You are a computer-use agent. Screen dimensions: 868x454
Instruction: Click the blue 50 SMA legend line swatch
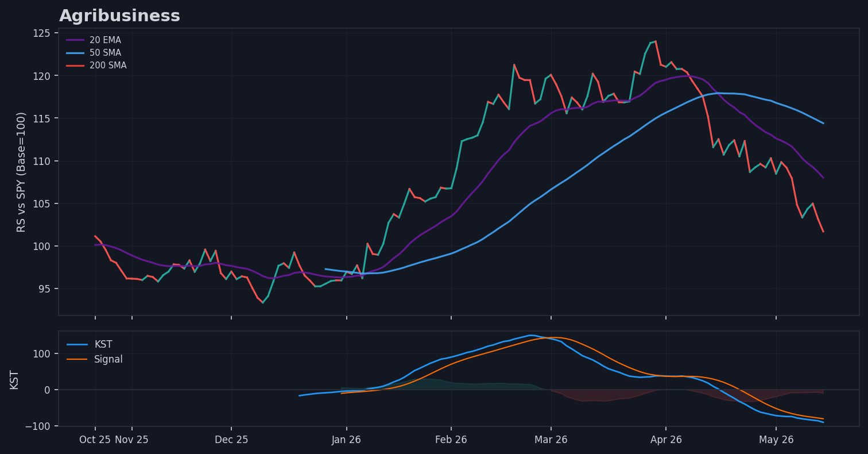click(75, 53)
